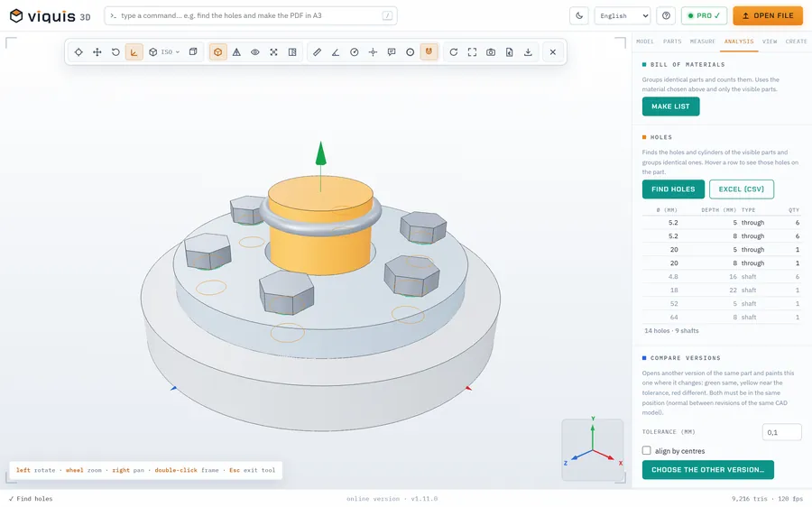Click the fullscreen frame icon
Viewport: 812px width, 507px height.
tap(472, 51)
